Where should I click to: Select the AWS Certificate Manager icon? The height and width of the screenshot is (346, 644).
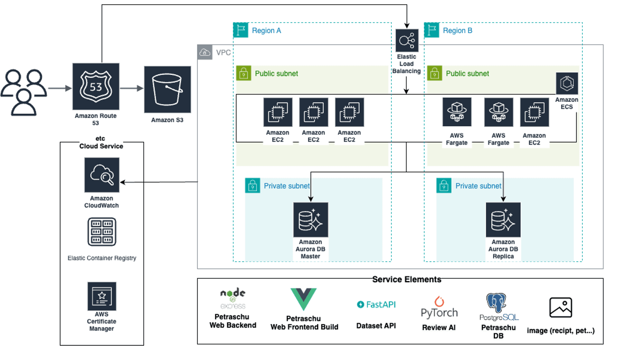(x=102, y=296)
